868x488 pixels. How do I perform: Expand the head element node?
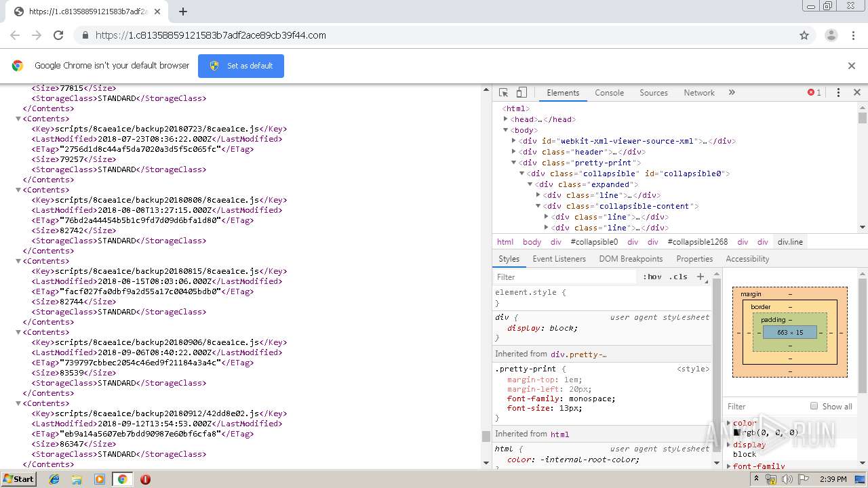[505, 119]
